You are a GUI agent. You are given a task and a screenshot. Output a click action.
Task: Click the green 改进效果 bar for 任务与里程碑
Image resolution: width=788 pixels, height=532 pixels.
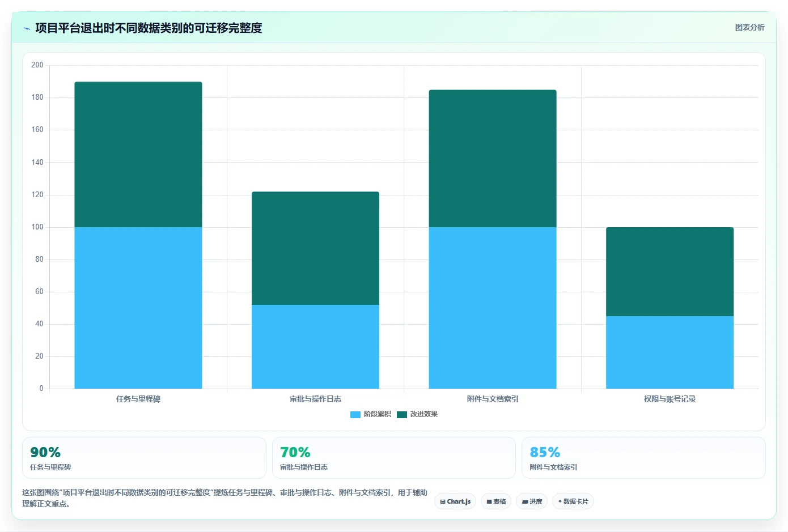click(x=138, y=155)
